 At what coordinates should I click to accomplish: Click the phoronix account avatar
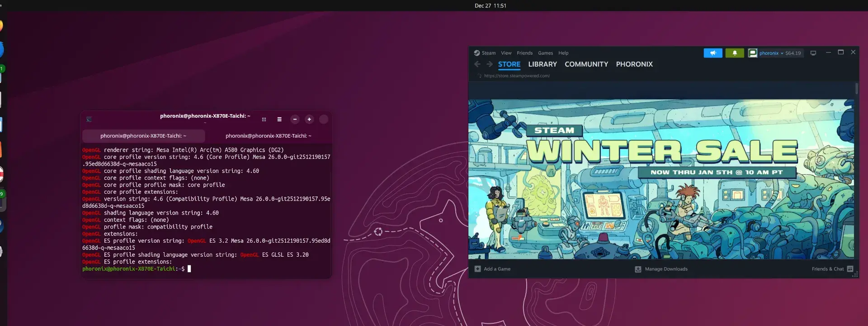753,53
